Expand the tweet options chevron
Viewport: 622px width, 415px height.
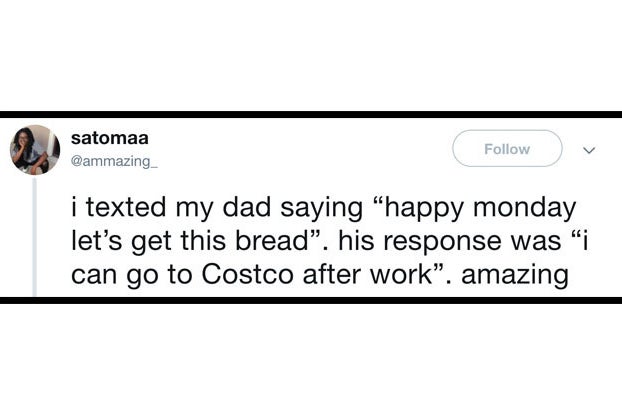pos(589,150)
